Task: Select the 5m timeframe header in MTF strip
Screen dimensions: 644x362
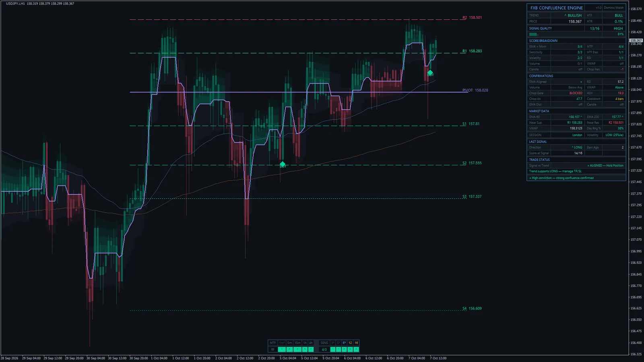Action: pyautogui.click(x=289, y=343)
